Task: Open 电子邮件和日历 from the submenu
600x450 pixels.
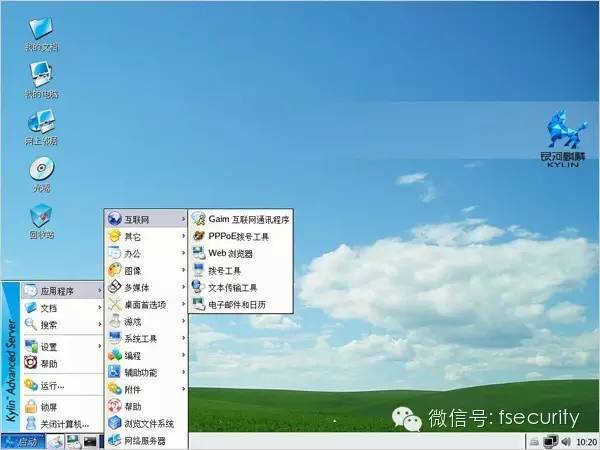Action: pos(241,305)
